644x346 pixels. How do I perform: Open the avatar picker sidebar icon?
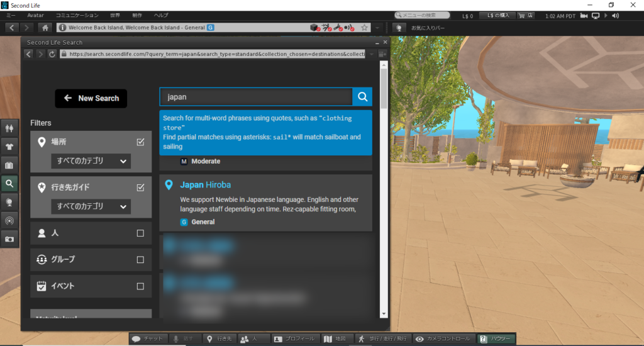click(x=9, y=128)
